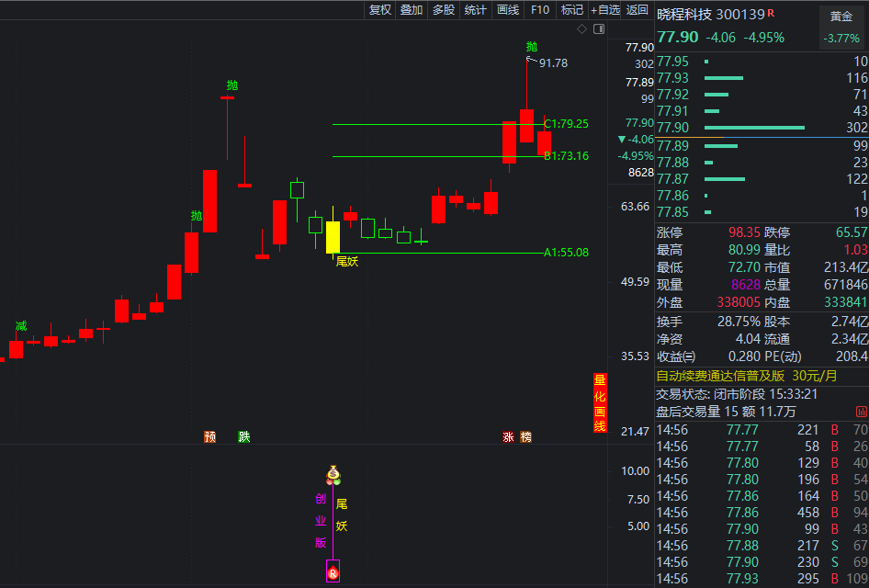Select the 画线 drawing tool menu
869x588 pixels.
pos(508,10)
